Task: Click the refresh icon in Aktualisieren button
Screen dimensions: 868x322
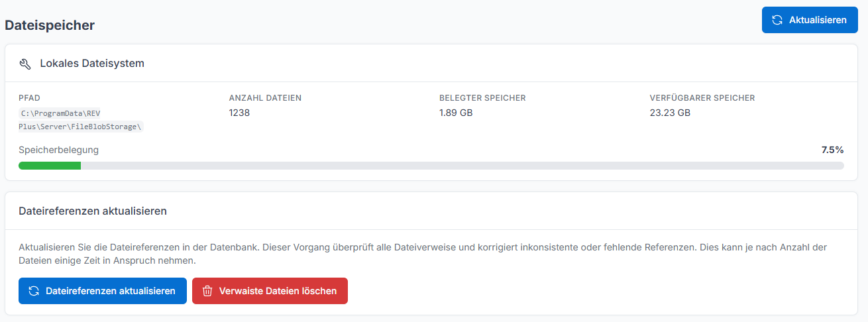Action: [777, 20]
